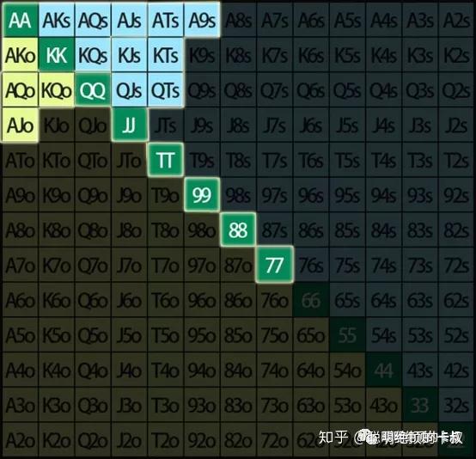476x459 pixels.
Task: Select the 98o cell
Action: [x=202, y=230]
